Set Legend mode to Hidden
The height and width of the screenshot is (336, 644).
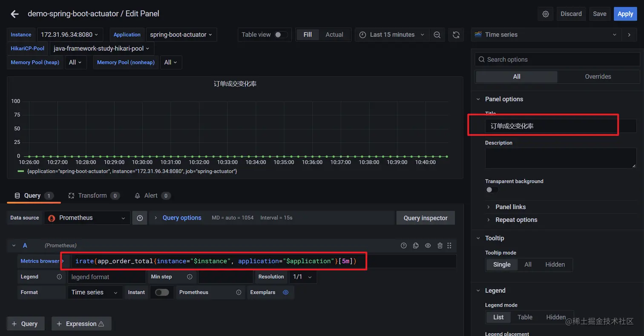coord(556,317)
